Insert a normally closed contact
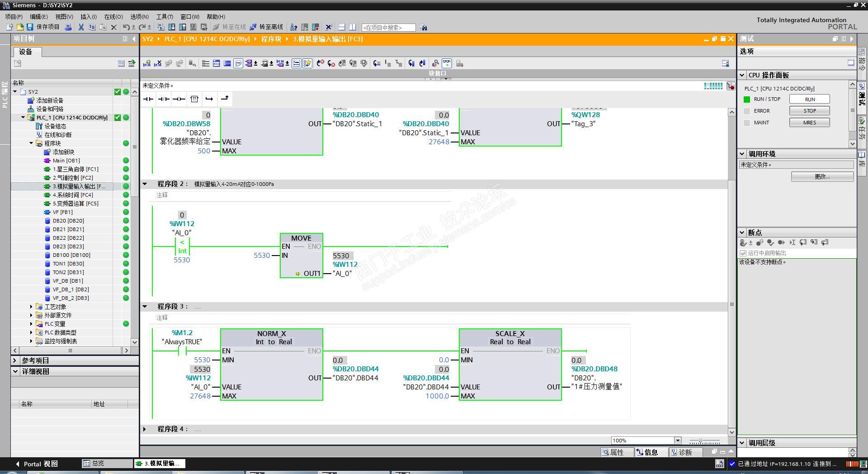868x474 pixels. tap(163, 99)
